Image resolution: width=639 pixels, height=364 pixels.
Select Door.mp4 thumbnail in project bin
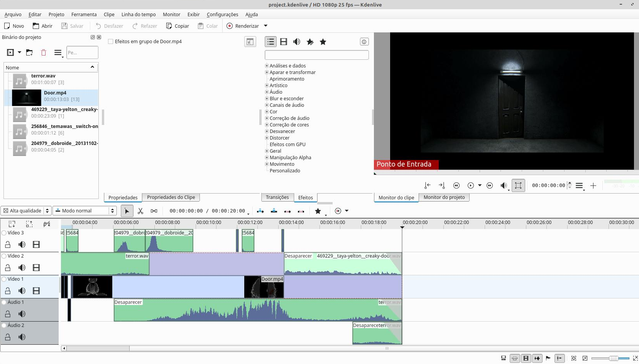pyautogui.click(x=27, y=98)
